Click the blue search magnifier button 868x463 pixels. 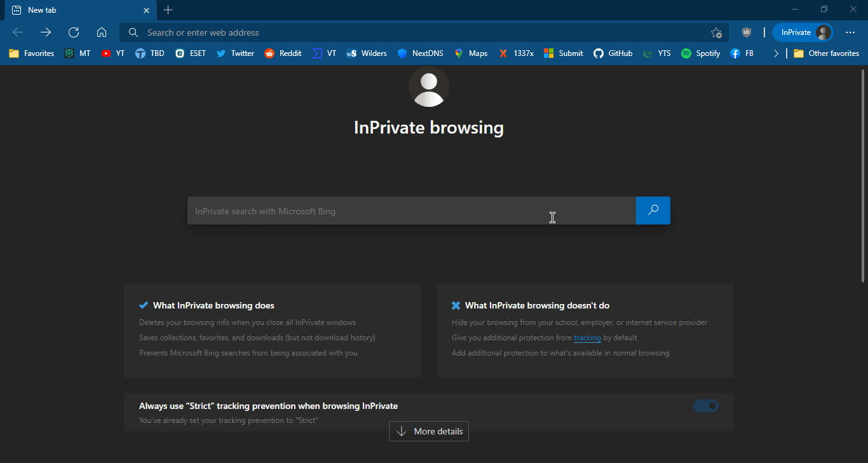653,211
